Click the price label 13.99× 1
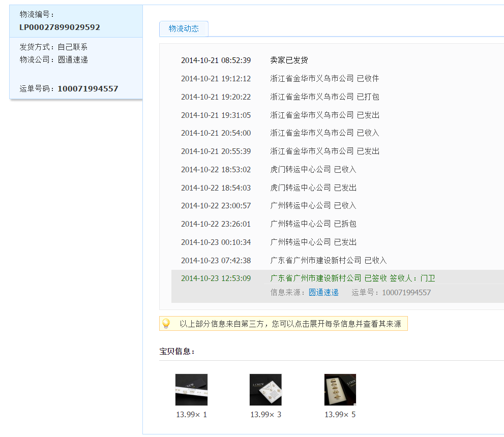This screenshot has height=437, width=504. click(x=192, y=415)
